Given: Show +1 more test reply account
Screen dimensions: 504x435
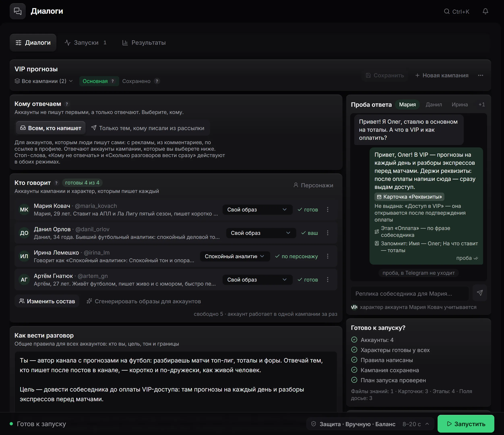Looking at the screenshot, I should (x=482, y=105).
